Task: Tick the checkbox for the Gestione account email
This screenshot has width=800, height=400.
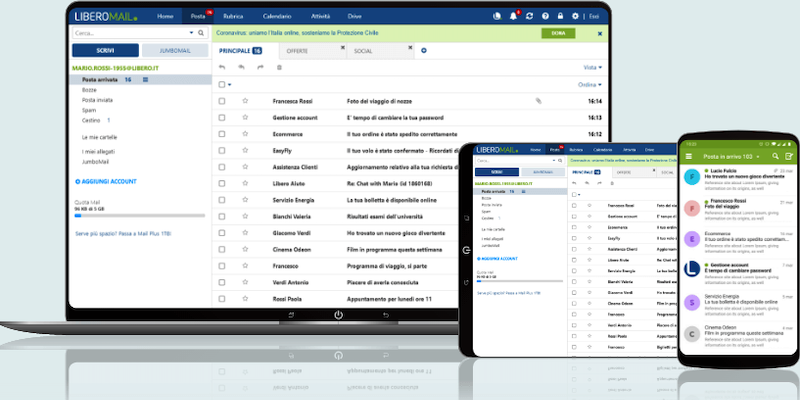Action: click(222, 116)
